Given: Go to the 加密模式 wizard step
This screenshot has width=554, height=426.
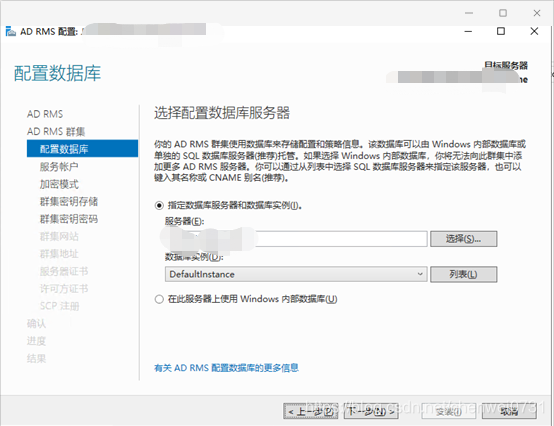Looking at the screenshot, I should [59, 184].
